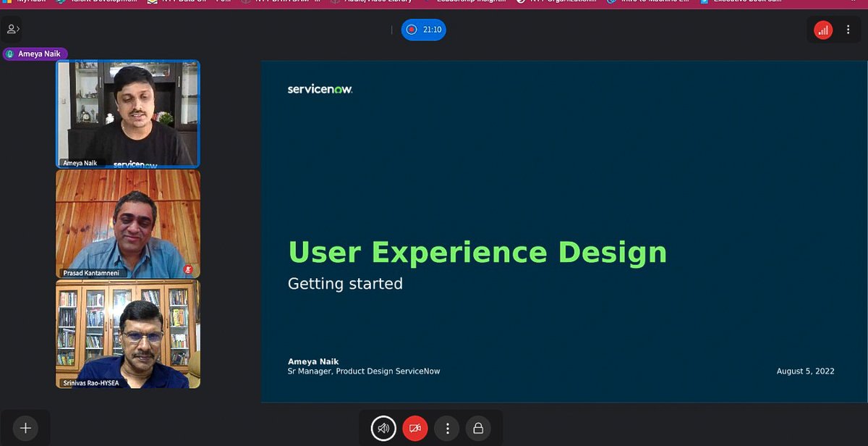
Task: Open the participants panel icon
Action: (12, 29)
